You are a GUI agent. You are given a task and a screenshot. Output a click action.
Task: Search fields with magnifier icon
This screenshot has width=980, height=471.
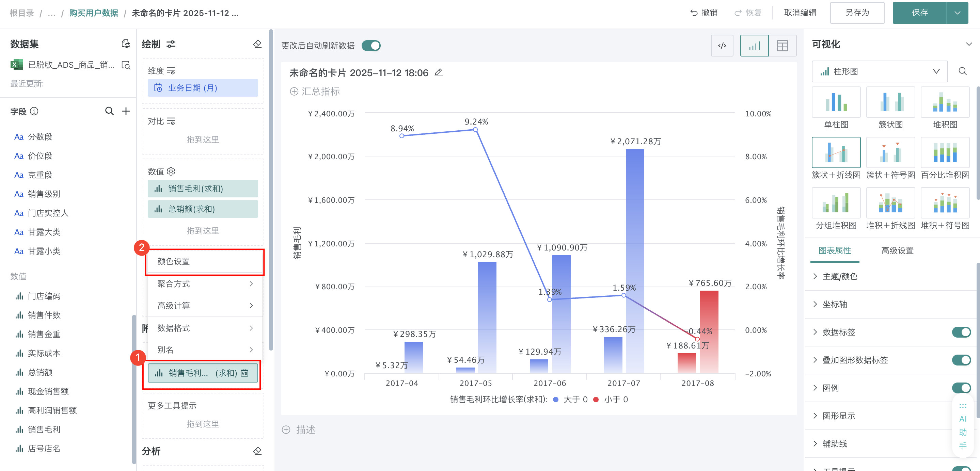pyautogui.click(x=109, y=111)
